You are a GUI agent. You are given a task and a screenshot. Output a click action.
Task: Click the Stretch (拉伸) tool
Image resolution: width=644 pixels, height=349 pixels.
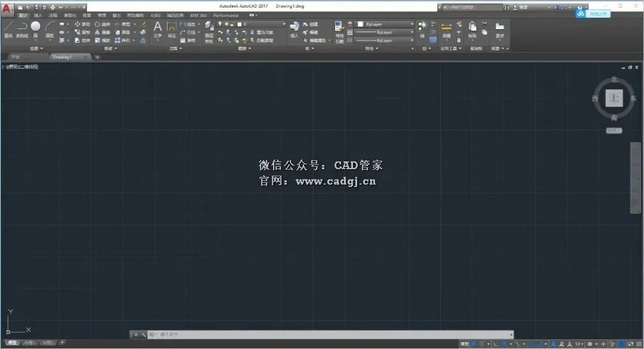tap(82, 40)
